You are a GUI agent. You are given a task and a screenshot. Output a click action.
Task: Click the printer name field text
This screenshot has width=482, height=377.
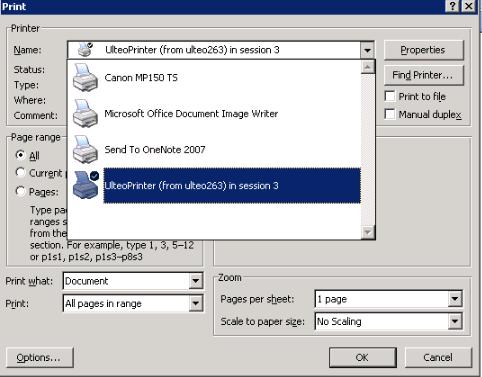click(x=192, y=50)
